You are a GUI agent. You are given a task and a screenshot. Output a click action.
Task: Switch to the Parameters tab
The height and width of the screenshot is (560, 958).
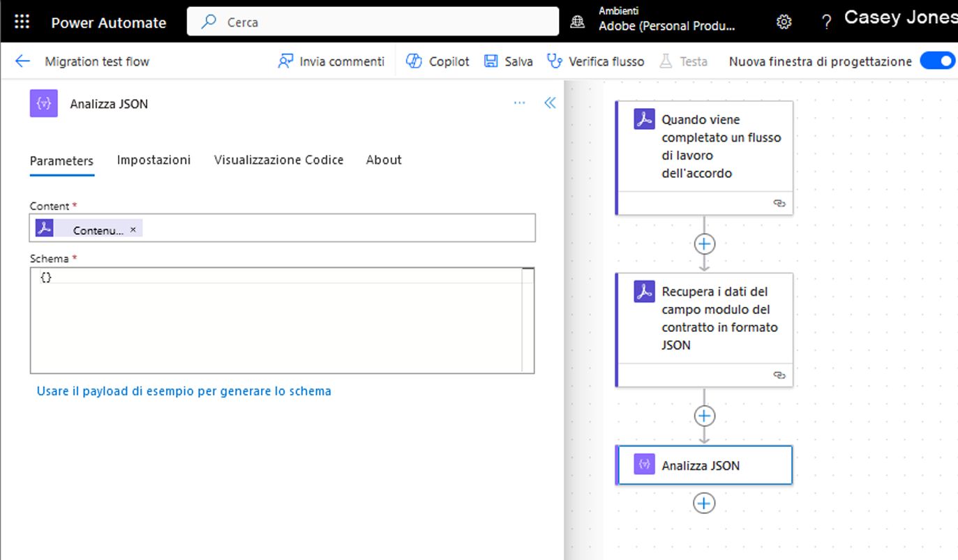tap(61, 160)
